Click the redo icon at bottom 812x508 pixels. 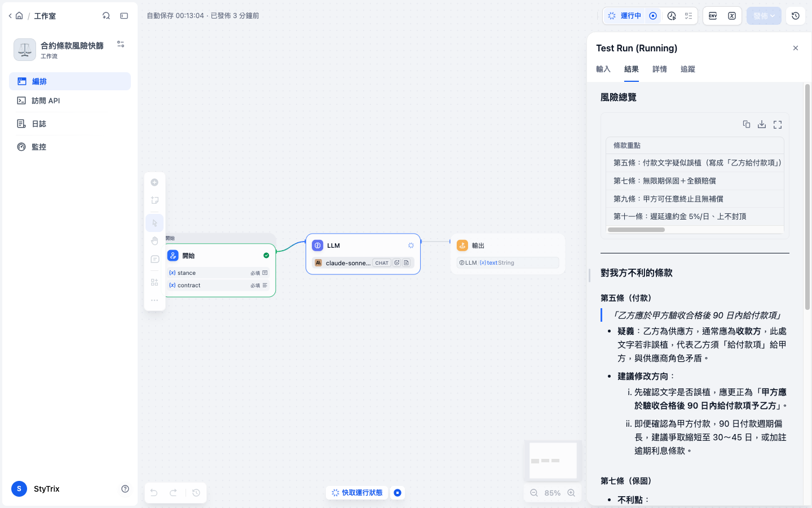click(x=174, y=493)
